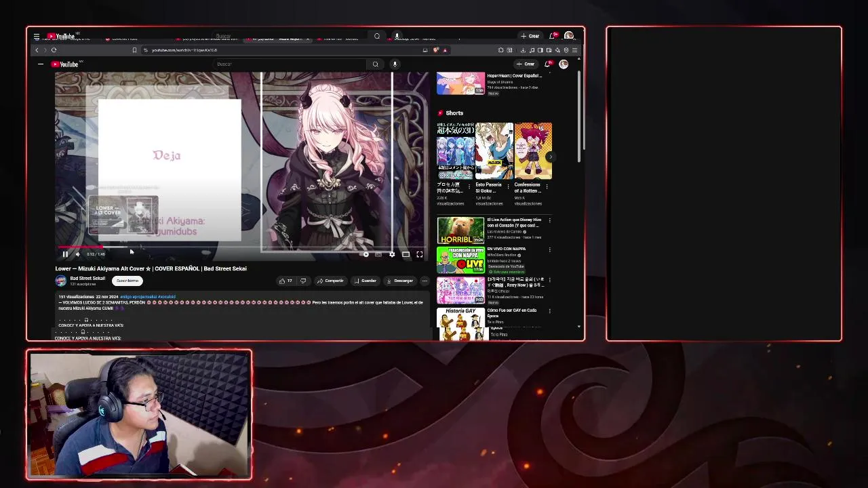This screenshot has width=868, height=488.
Task: Click the #miigo hashtag link
Action: coord(125,297)
